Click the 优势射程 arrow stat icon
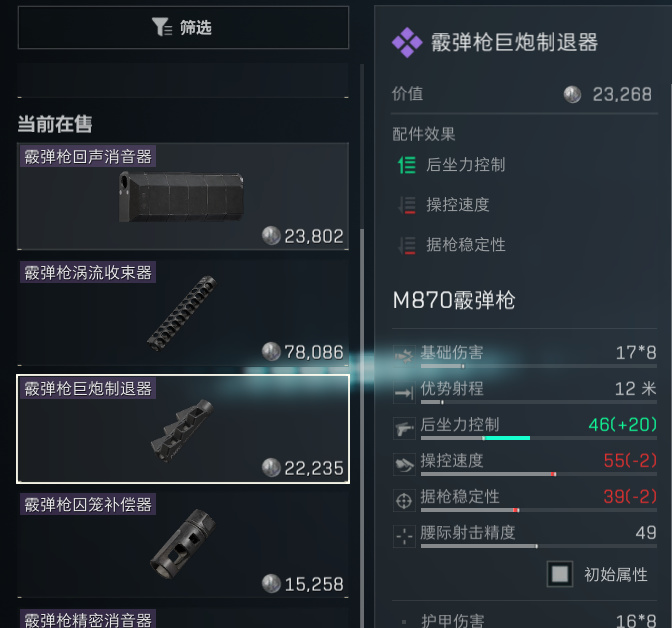The width and height of the screenshot is (672, 628). click(x=404, y=392)
